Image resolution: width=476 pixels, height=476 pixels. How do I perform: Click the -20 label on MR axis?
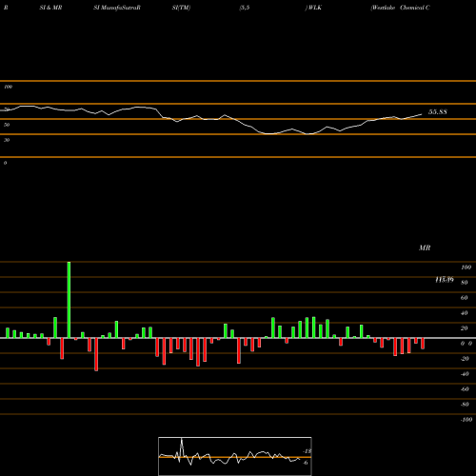pyautogui.click(x=465, y=359)
